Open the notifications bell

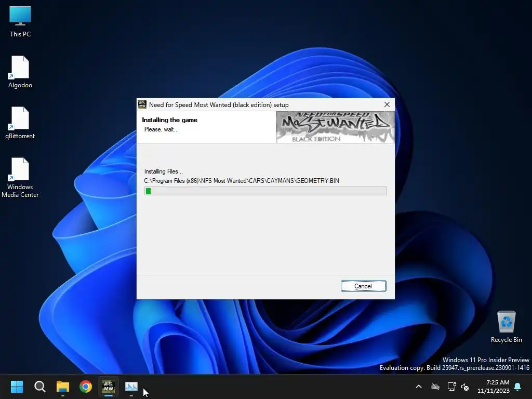518,387
